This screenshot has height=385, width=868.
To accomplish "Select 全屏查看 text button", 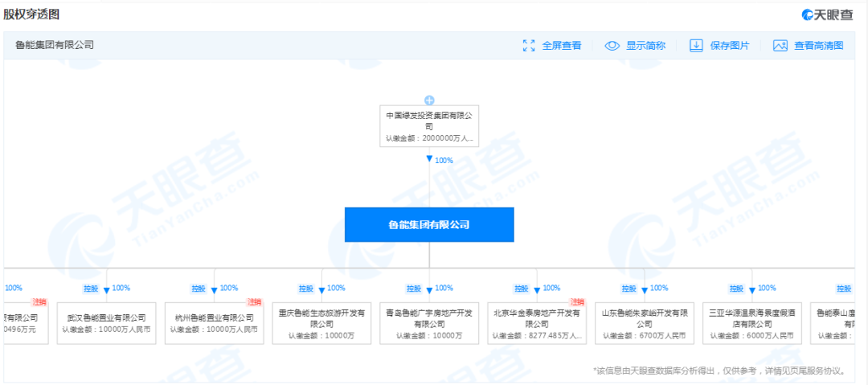I will pos(561,46).
